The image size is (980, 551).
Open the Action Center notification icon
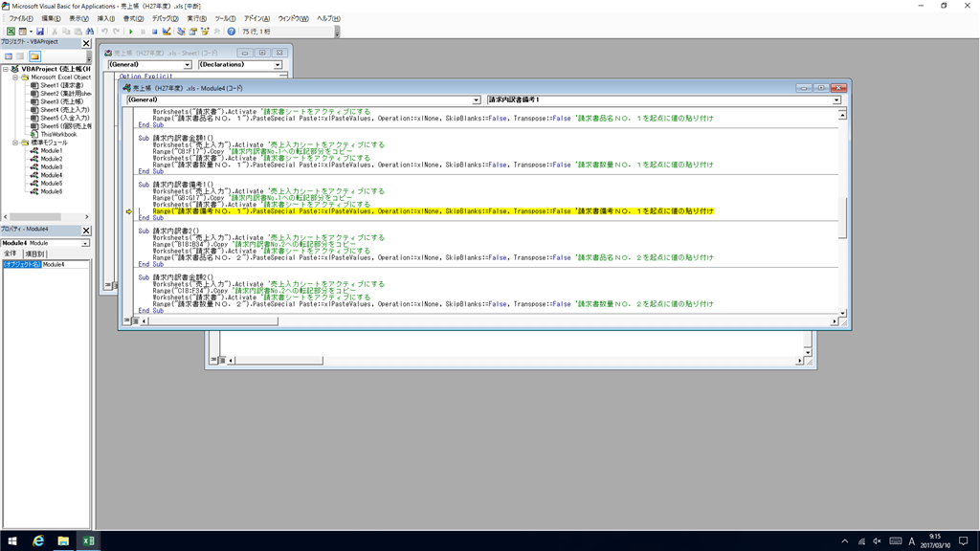[963, 541]
